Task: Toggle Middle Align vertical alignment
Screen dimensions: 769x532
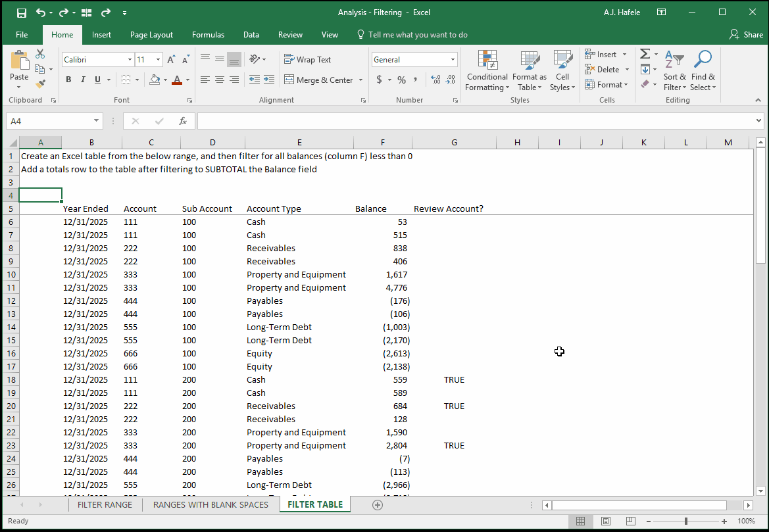Action: tap(220, 59)
